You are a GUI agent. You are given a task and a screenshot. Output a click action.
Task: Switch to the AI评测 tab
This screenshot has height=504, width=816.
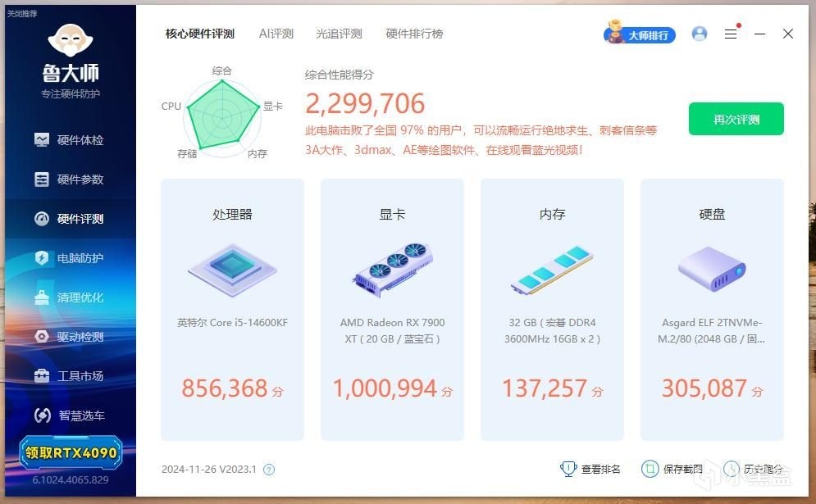(276, 34)
